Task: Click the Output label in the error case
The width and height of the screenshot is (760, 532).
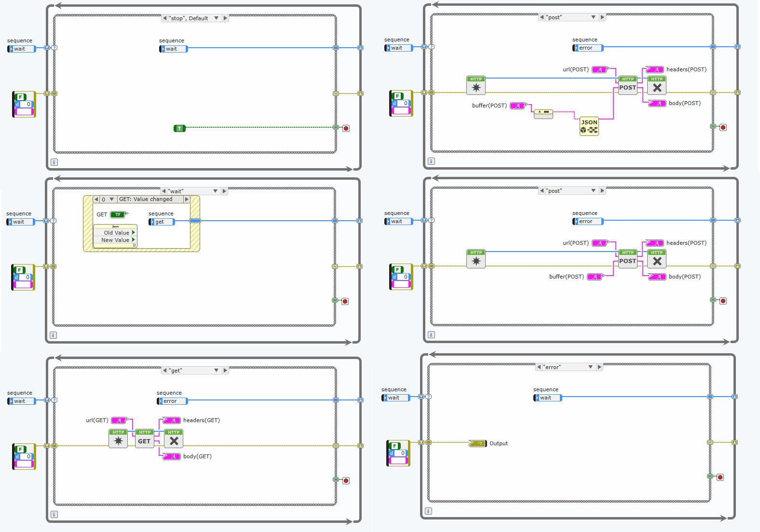Action: (x=499, y=443)
